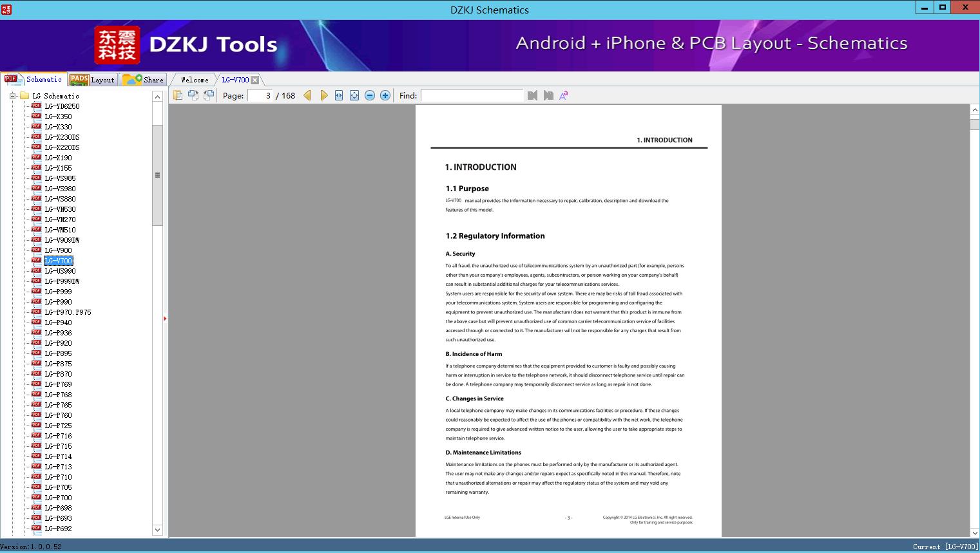Screen dimensions: 980x553
Task: Open LG-US990 schematic in tree
Action: (60, 271)
